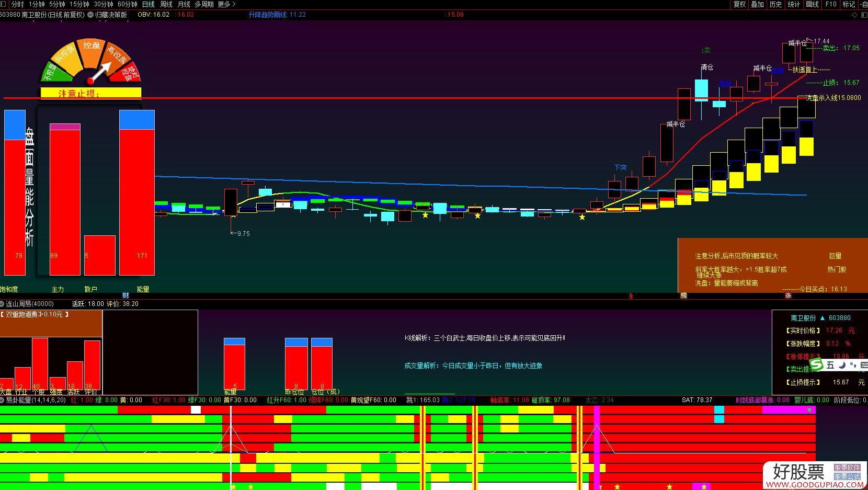The width and height of the screenshot is (868, 490).
Task: Switch chart to 日线 daily view
Action: 149,4
